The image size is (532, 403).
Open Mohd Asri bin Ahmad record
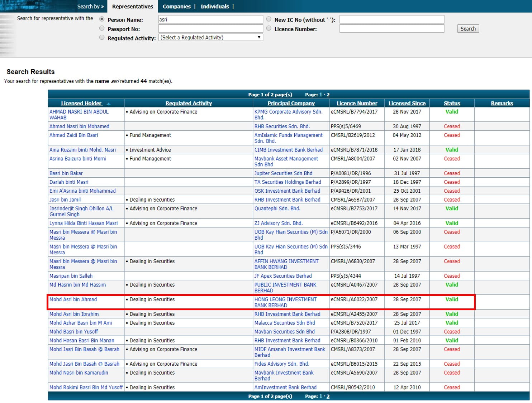(73, 299)
